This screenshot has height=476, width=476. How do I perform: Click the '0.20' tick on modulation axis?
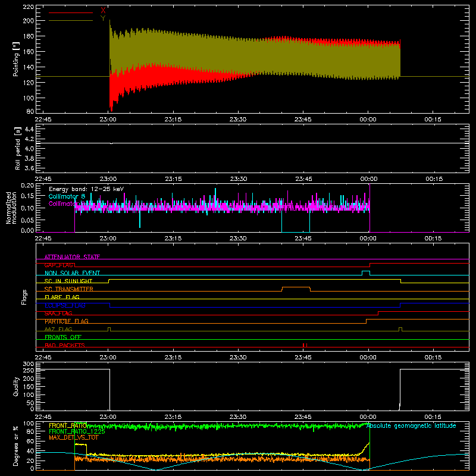27,185
